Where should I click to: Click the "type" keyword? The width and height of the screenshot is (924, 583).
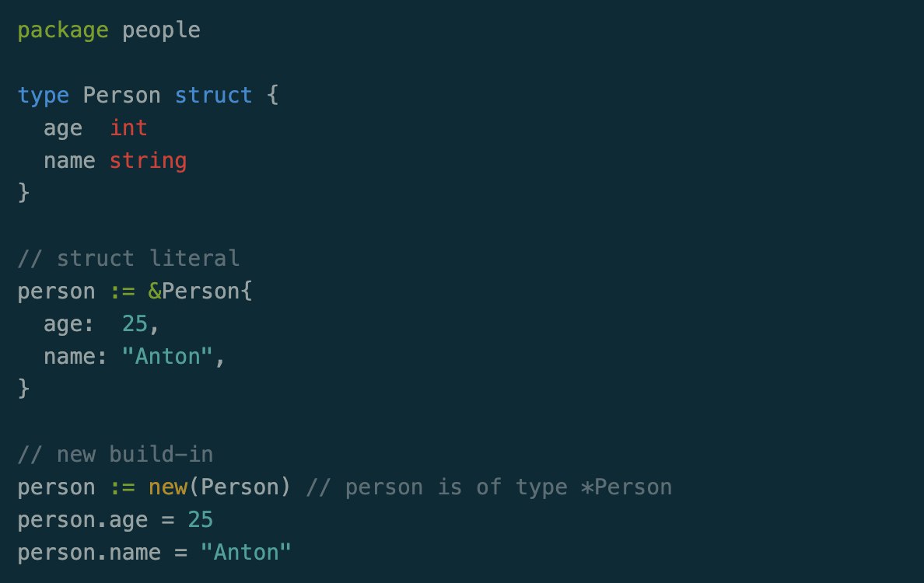click(x=44, y=96)
